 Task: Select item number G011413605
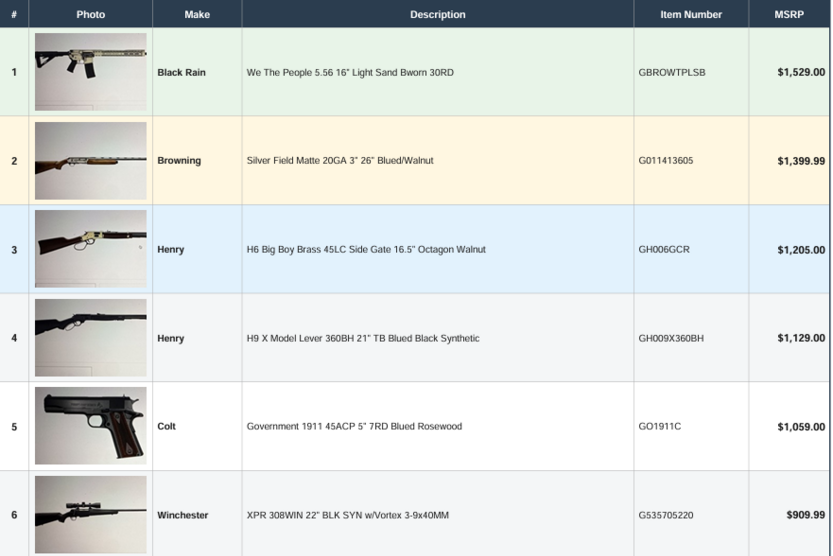click(x=666, y=160)
